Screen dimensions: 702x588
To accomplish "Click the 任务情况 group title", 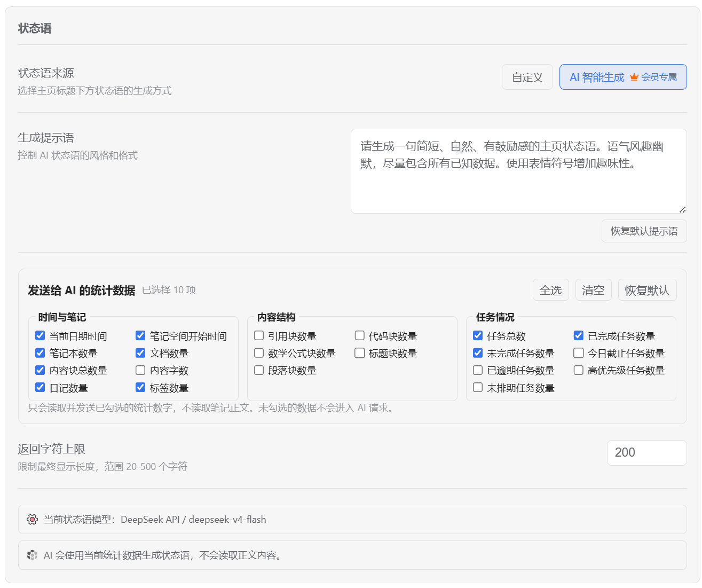I will (x=495, y=317).
